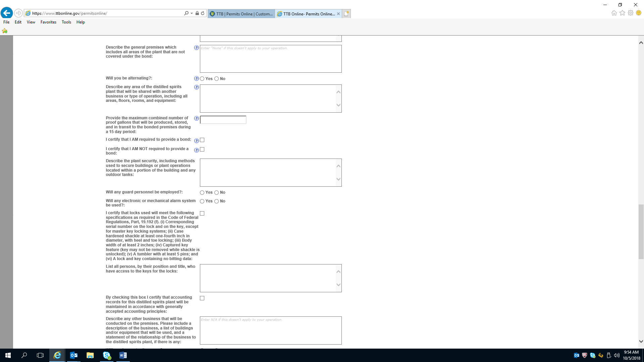
Task: Open browser settings gear icon
Action: pyautogui.click(x=631, y=13)
